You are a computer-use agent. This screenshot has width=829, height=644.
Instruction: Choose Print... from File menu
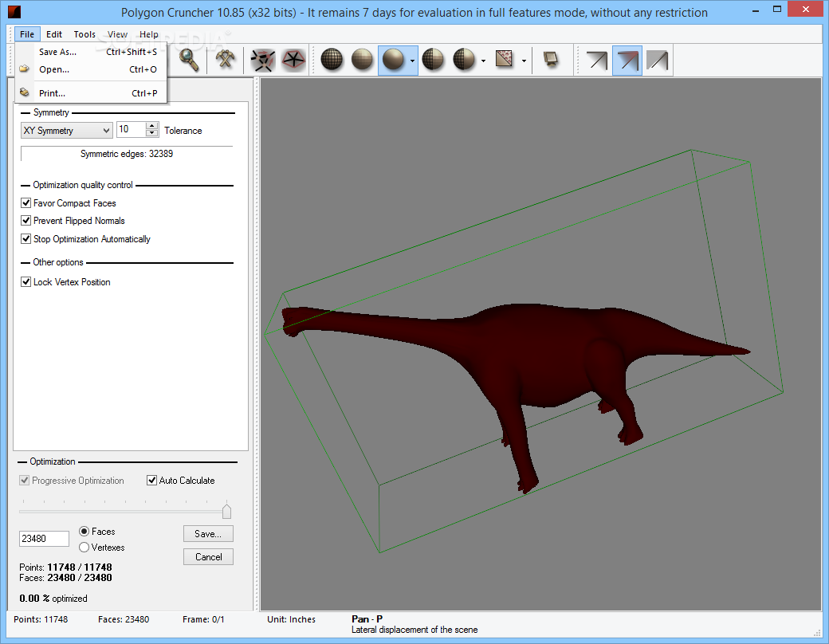pyautogui.click(x=91, y=93)
